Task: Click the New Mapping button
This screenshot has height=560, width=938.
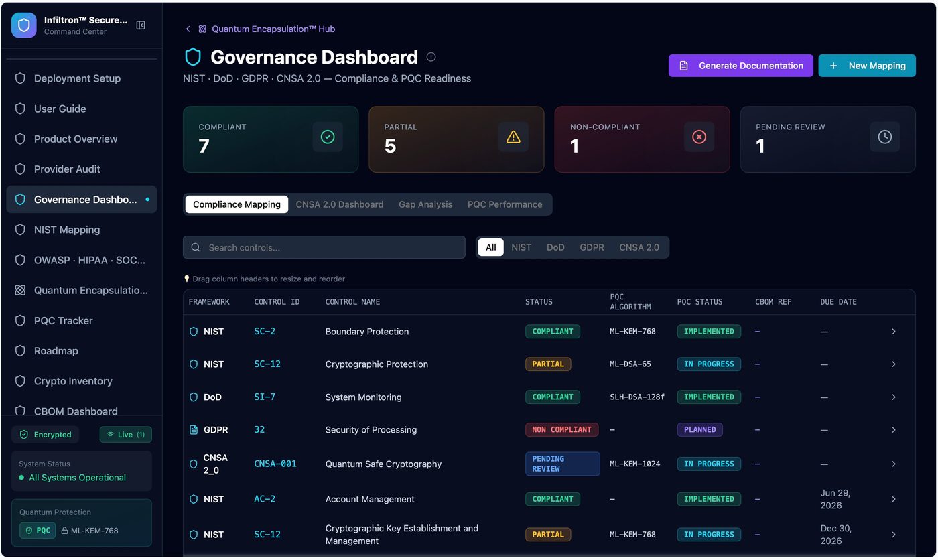Action: (x=867, y=66)
